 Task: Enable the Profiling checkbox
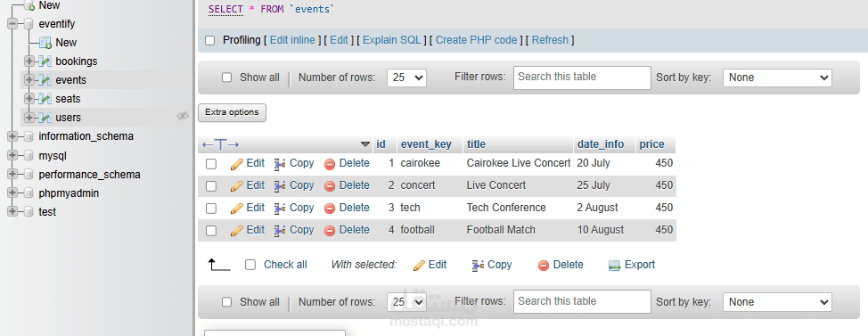(209, 40)
